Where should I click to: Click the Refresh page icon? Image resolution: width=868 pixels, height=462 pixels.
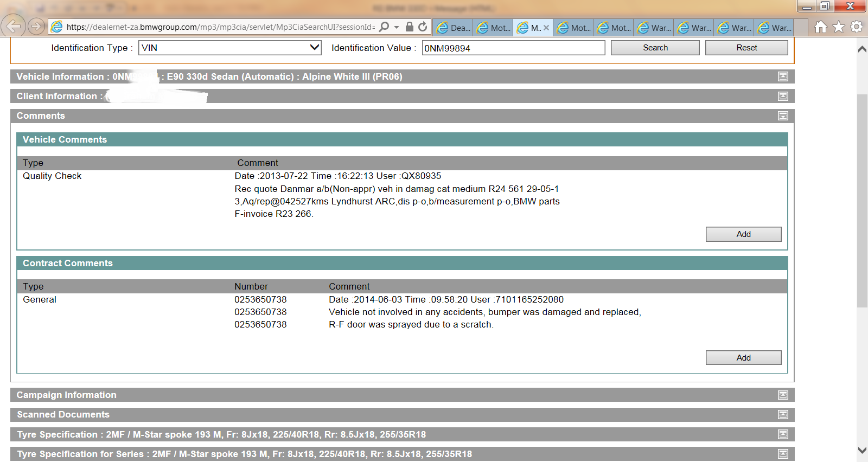pyautogui.click(x=423, y=27)
